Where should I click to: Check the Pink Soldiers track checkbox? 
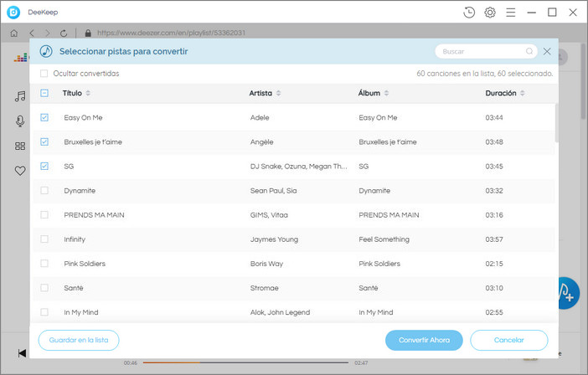point(44,264)
